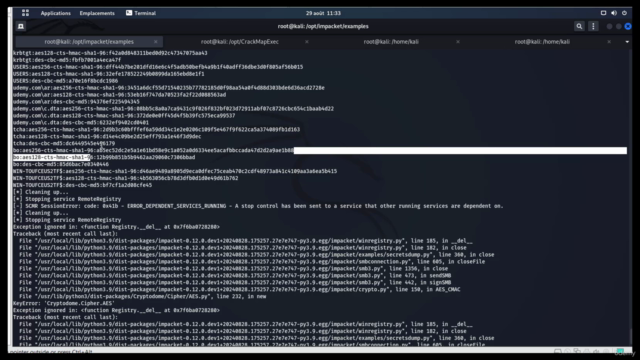
Task: Maximize the terminal window
Action: click(x=619, y=27)
